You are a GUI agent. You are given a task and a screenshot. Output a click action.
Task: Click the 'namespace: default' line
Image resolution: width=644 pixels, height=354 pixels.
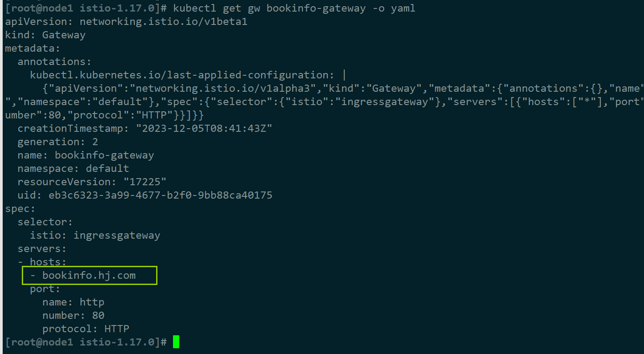pyautogui.click(x=73, y=168)
